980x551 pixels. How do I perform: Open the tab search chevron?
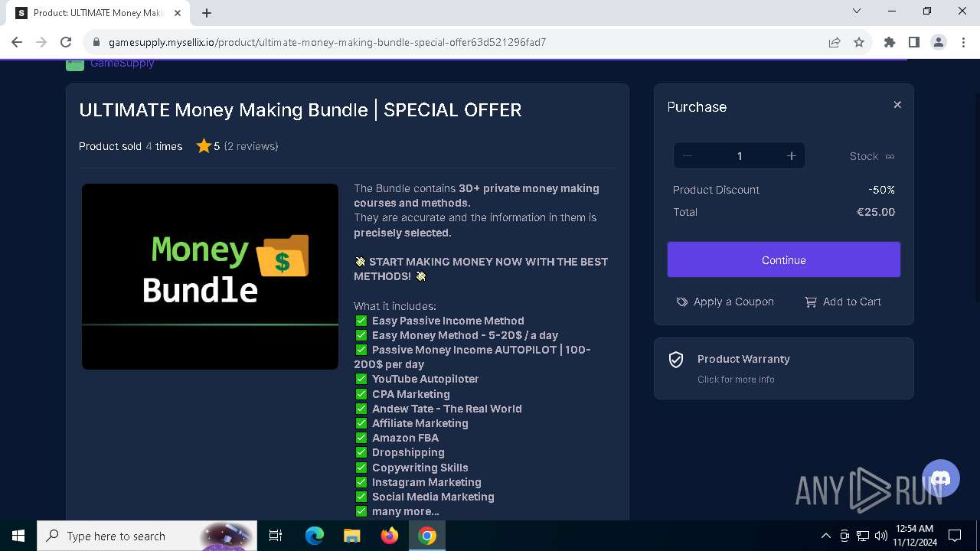tap(857, 11)
